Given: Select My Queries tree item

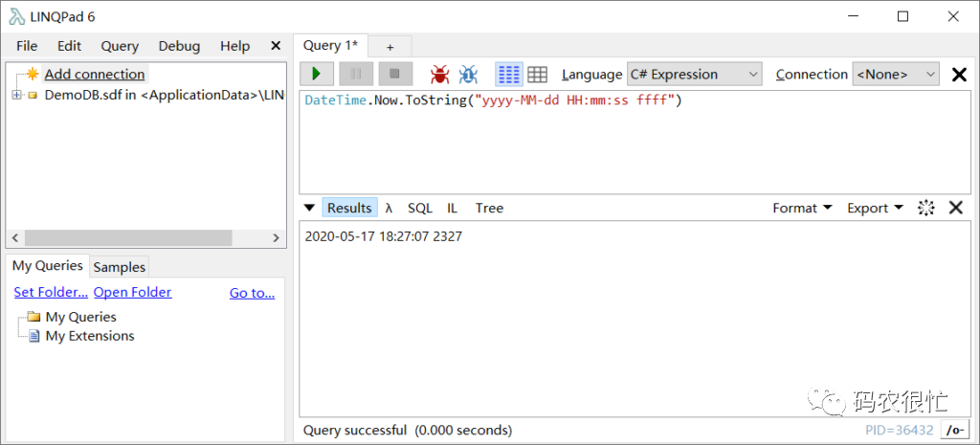Looking at the screenshot, I should tap(80, 317).
